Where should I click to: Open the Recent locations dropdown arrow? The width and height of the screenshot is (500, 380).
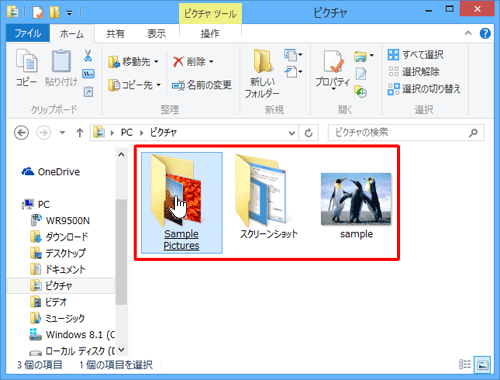(62, 133)
